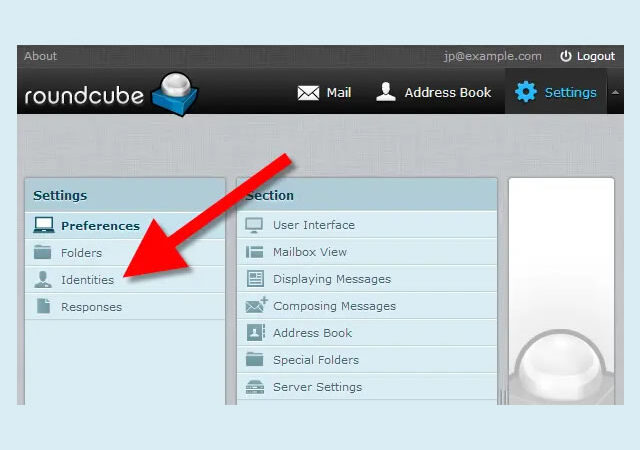Select the Composing Messages section
Screen dimensions: 640x450
click(x=367, y=305)
